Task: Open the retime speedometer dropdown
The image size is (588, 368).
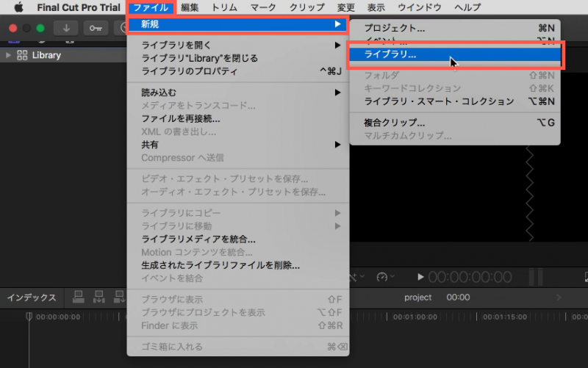Action: click(385, 277)
